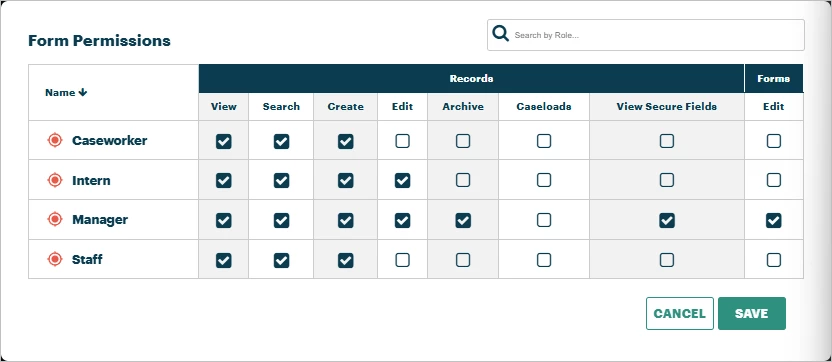Click the magnifying glass search icon
Image resolution: width=832 pixels, height=362 pixels.
tap(500, 33)
